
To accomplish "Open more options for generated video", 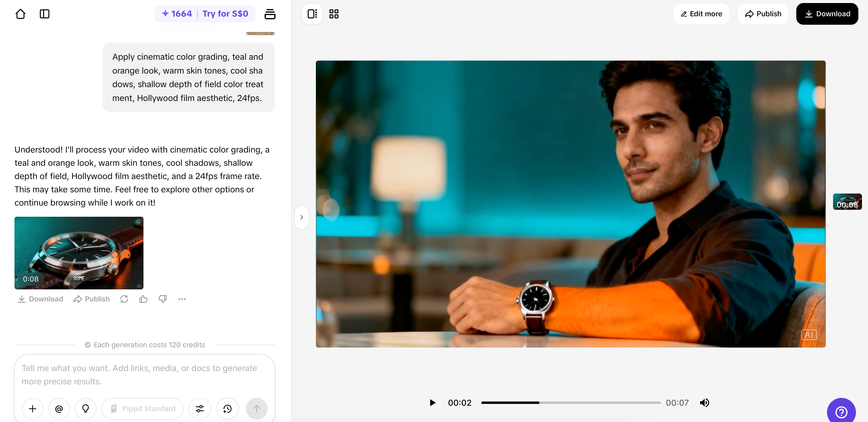I will [x=182, y=299].
